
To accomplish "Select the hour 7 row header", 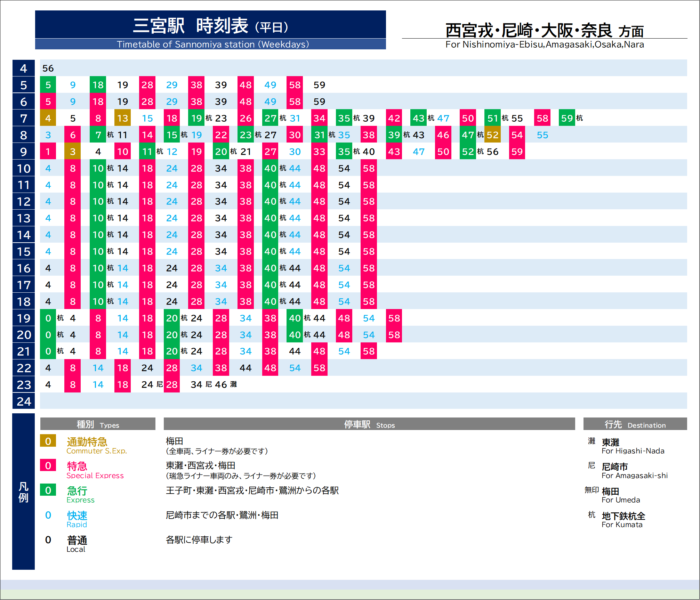I will [x=24, y=118].
